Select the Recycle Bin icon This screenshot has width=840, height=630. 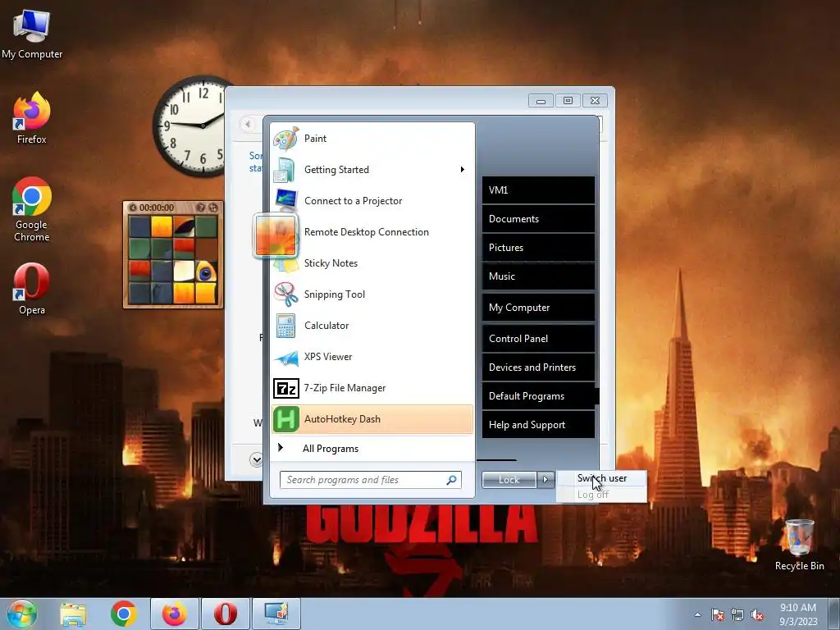click(x=799, y=545)
